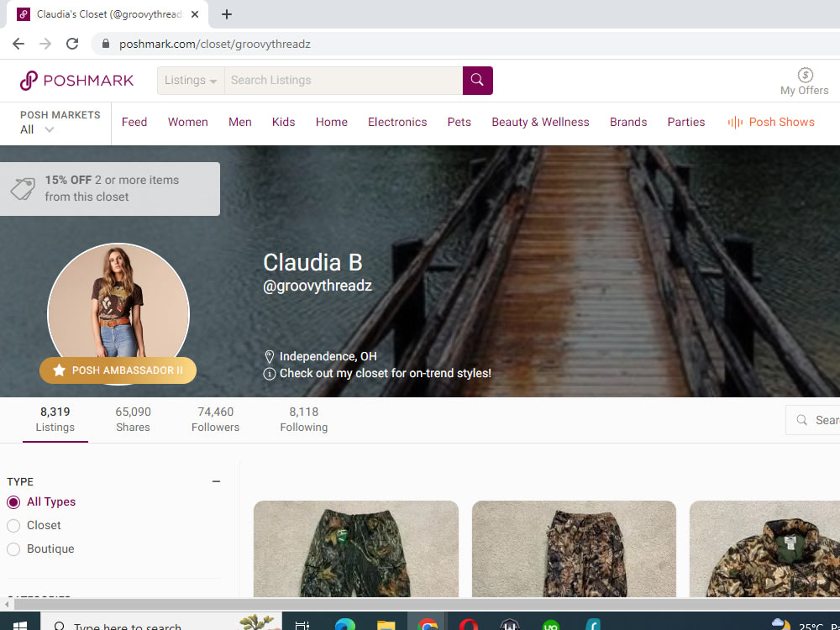Viewport: 840px width, 630px height.
Task: Open My Offers dollar icon
Action: 805,75
